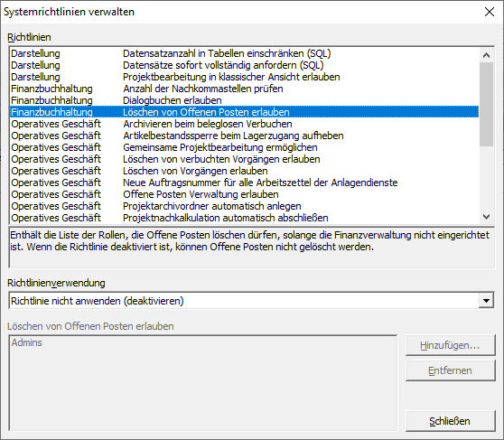Select Löschen von Vorgängen erlauben row
Viewport: 504px width, 440px height.
coord(244,171)
